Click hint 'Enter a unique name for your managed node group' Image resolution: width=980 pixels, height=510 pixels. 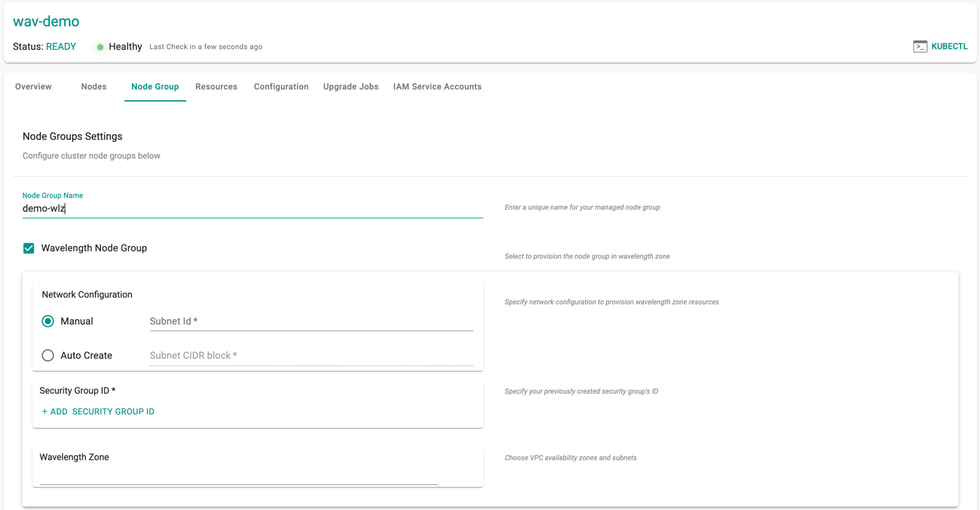(582, 208)
